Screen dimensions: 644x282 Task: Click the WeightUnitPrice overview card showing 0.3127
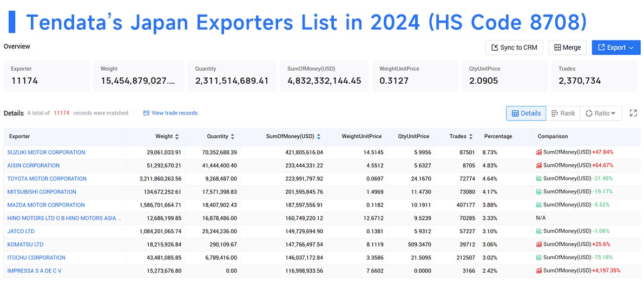pyautogui.click(x=415, y=76)
